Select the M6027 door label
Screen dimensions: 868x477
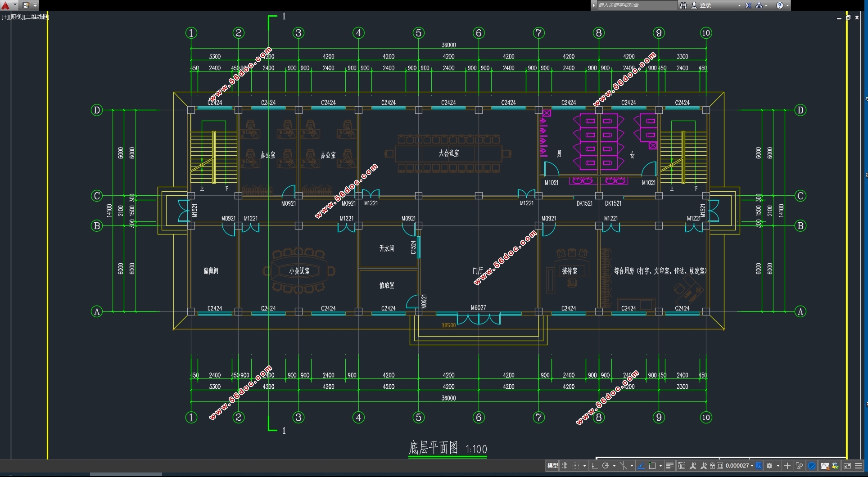[478, 308]
